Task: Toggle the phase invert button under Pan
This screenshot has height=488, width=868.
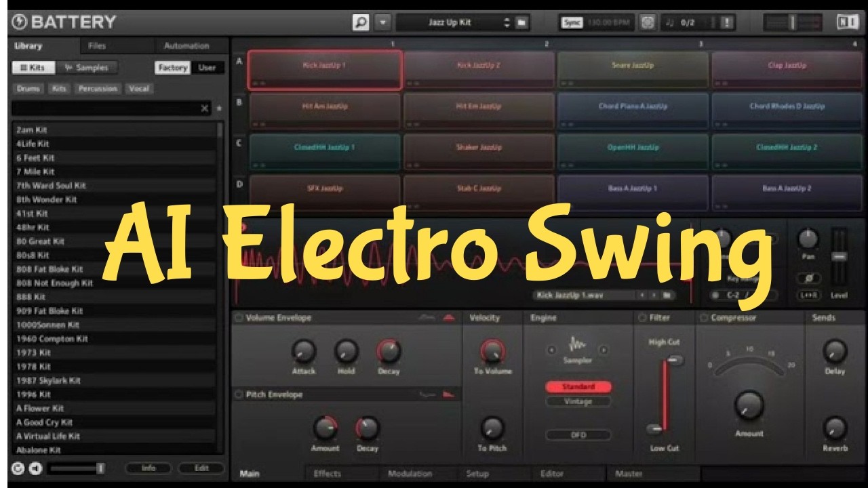Action: click(x=808, y=279)
